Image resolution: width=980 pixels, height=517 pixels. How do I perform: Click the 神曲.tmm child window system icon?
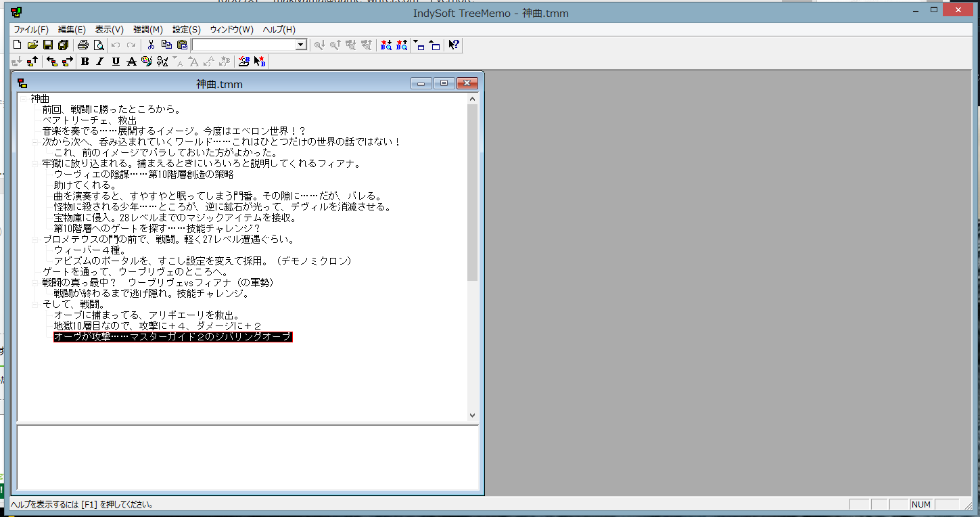pos(23,83)
